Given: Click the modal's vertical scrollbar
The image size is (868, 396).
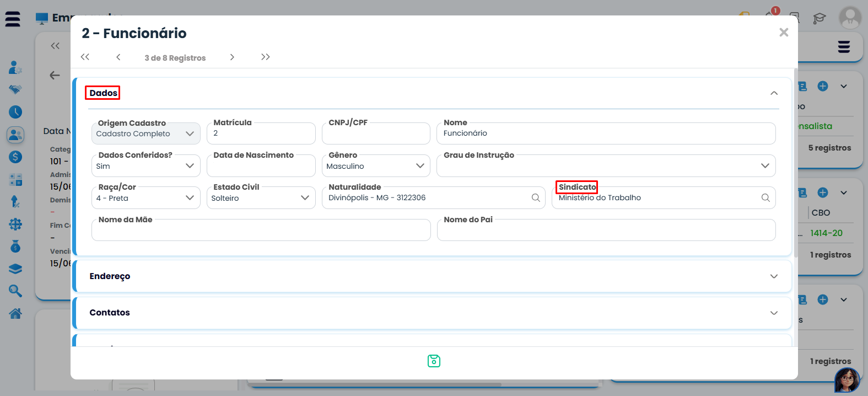Looking at the screenshot, I should pyautogui.click(x=795, y=163).
